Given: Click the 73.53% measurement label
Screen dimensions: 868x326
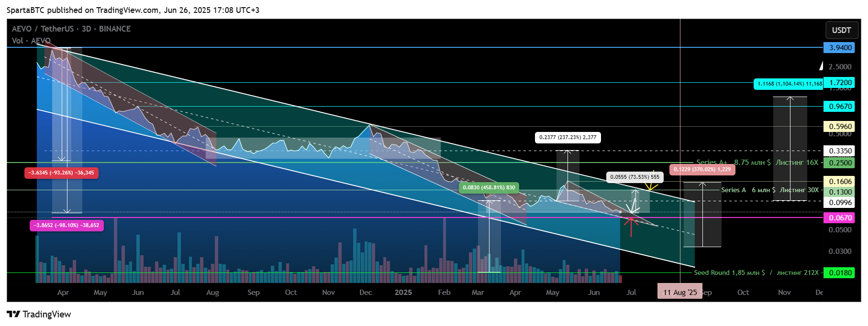Looking at the screenshot, I should pyautogui.click(x=635, y=177).
